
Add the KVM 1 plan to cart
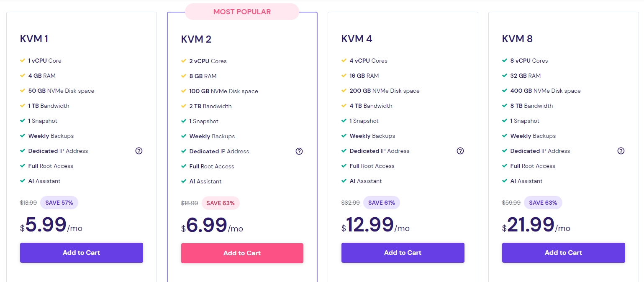pos(82,253)
